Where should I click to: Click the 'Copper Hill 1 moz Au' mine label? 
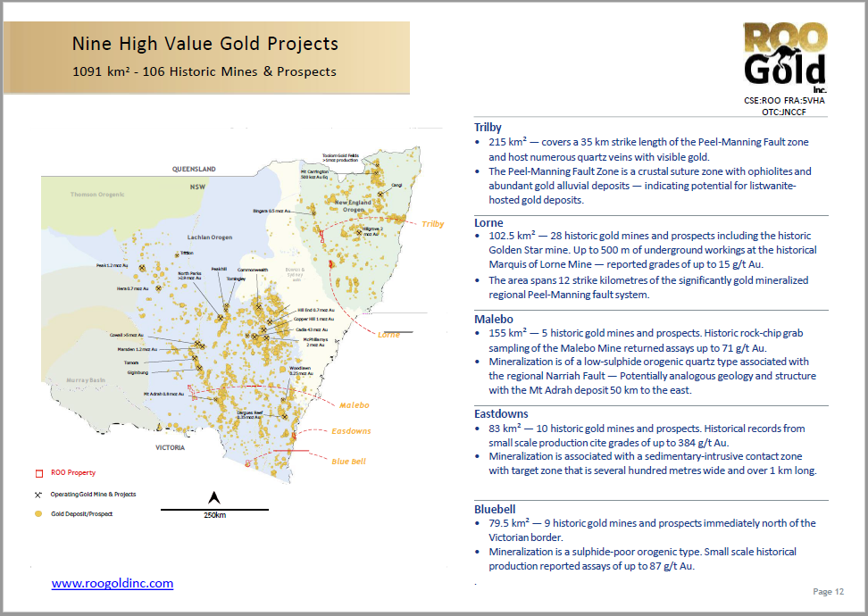313,320
